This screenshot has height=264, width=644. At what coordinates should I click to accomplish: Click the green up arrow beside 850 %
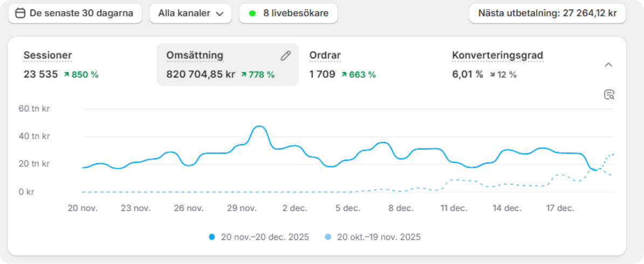(x=66, y=75)
